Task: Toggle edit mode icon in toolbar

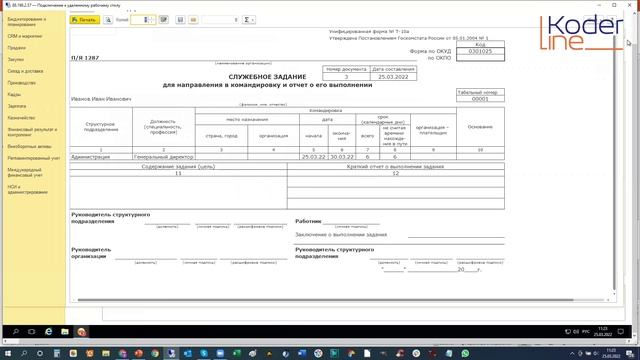Action: tap(164, 20)
